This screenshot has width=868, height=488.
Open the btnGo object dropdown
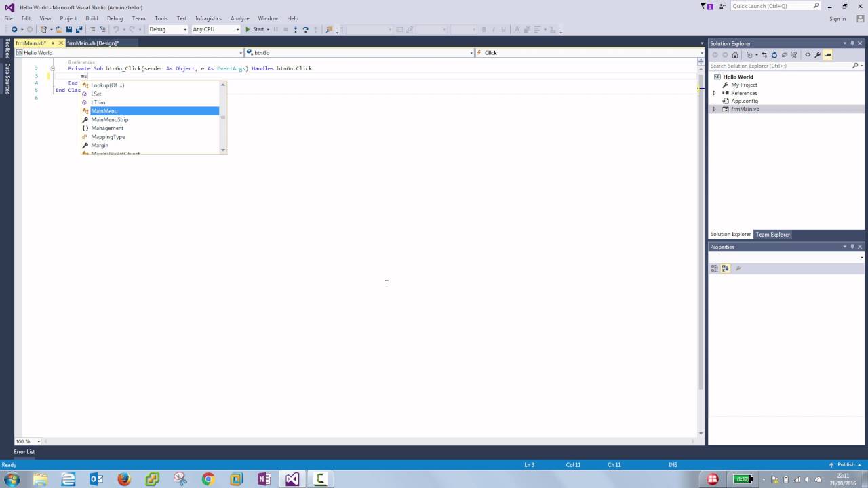(x=359, y=52)
